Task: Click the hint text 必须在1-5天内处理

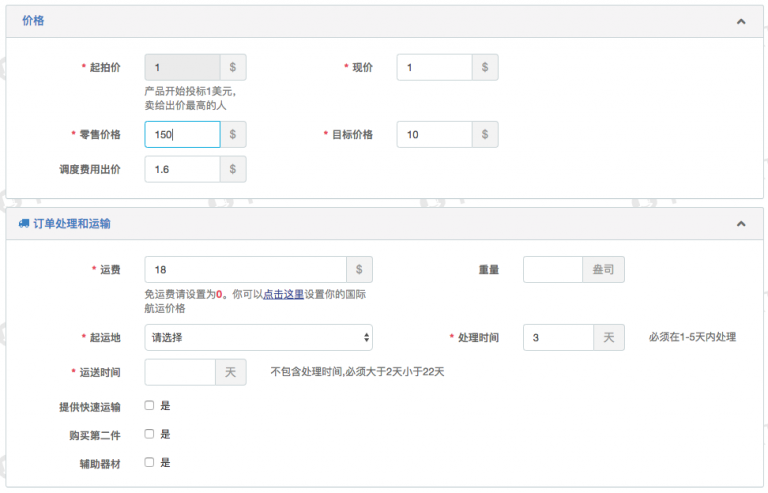Action: pyautogui.click(x=692, y=337)
